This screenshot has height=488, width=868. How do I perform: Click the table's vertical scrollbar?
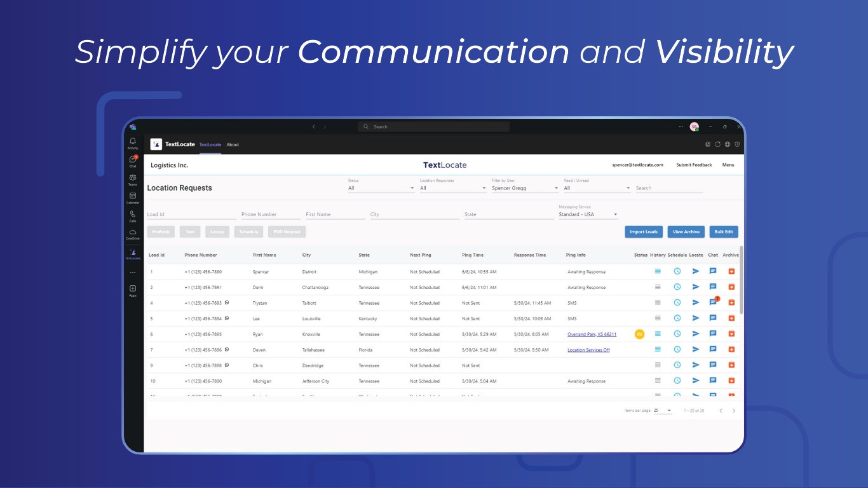(x=741, y=280)
